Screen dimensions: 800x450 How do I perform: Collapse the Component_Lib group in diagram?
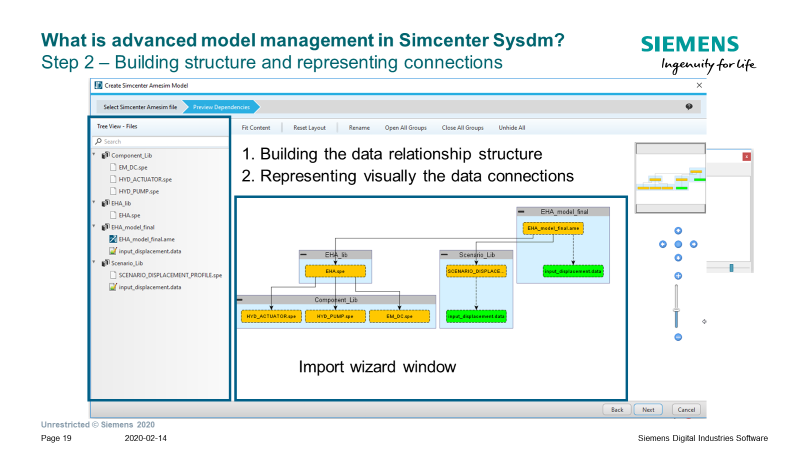240,299
